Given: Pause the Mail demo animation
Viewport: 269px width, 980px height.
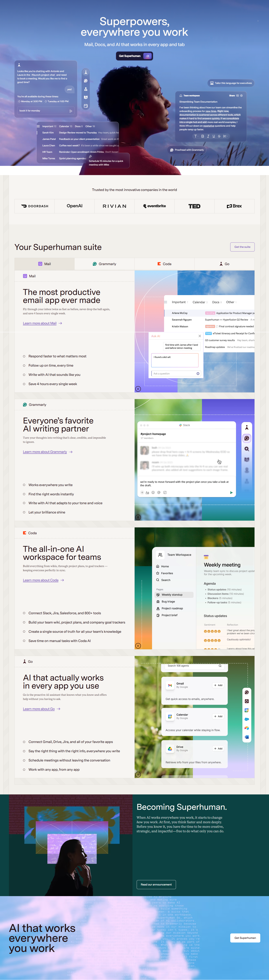Looking at the screenshot, I should tap(138, 389).
